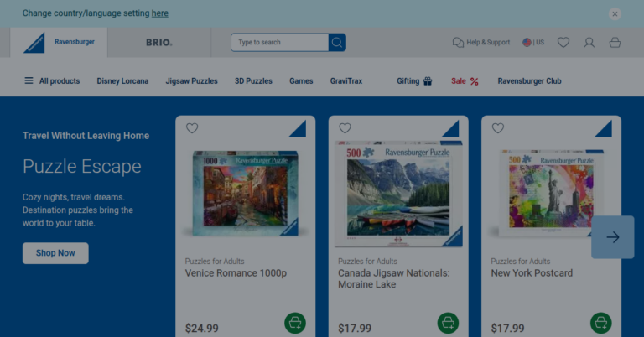The image size is (644, 337).
Task: Switch to the BRIO brand tab
Action: (x=159, y=42)
